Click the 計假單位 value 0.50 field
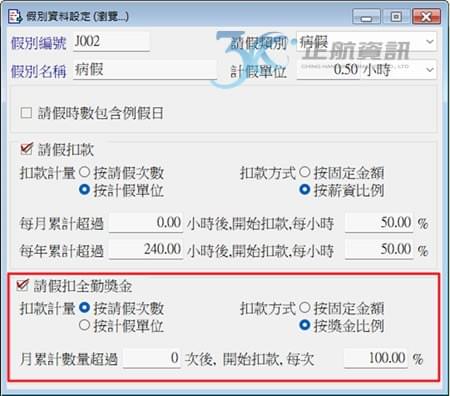 328,70
